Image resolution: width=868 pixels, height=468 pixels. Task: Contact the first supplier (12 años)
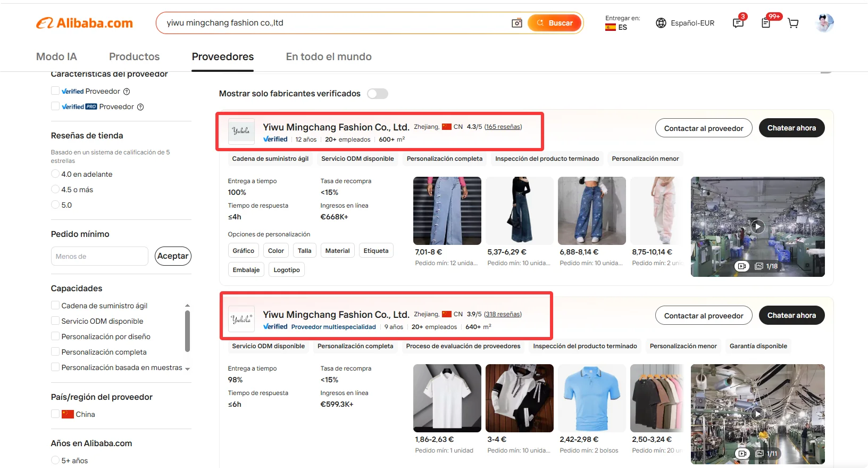(x=704, y=128)
